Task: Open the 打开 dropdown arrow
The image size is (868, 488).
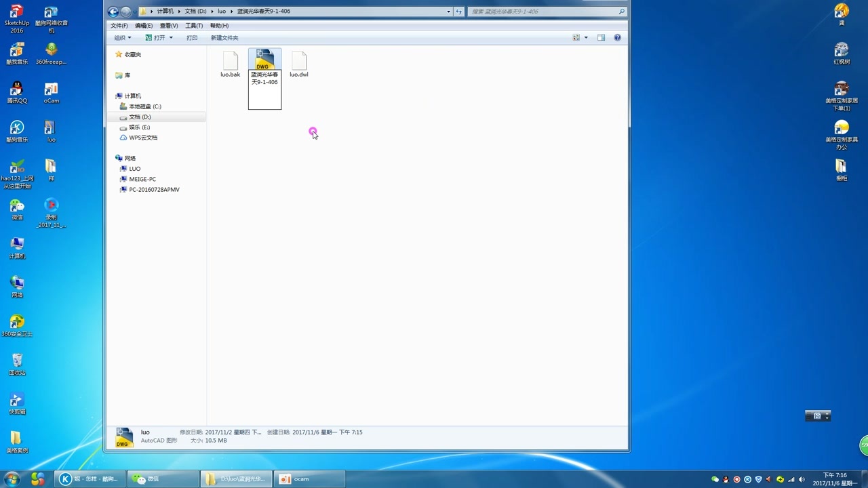Action: pos(171,38)
